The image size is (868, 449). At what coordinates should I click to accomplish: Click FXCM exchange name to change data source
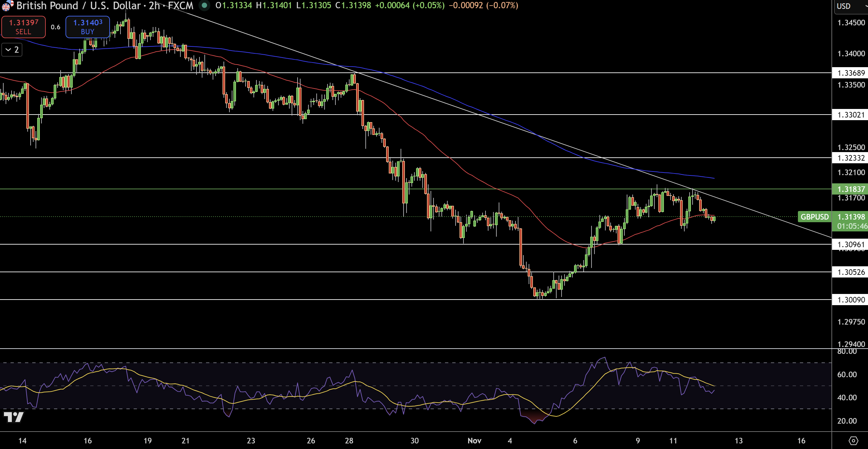(181, 6)
